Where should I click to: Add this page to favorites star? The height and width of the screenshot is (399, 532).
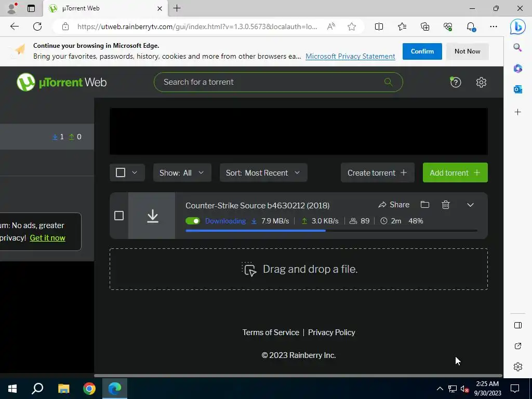(x=352, y=26)
